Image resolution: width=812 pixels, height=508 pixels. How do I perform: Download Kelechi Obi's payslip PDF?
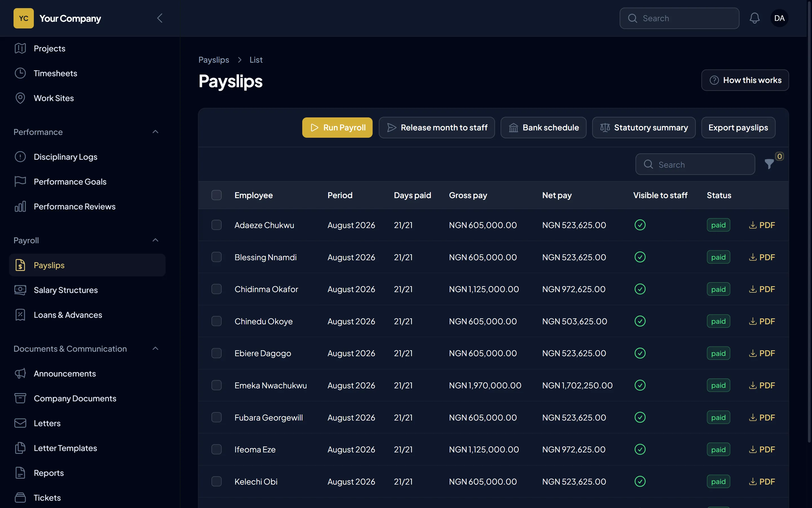pyautogui.click(x=762, y=481)
